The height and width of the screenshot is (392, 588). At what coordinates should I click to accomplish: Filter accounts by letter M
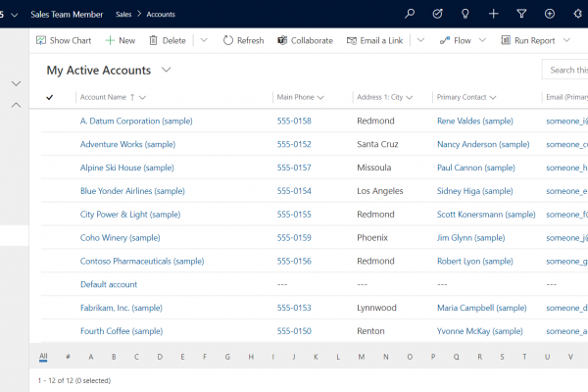(x=361, y=357)
